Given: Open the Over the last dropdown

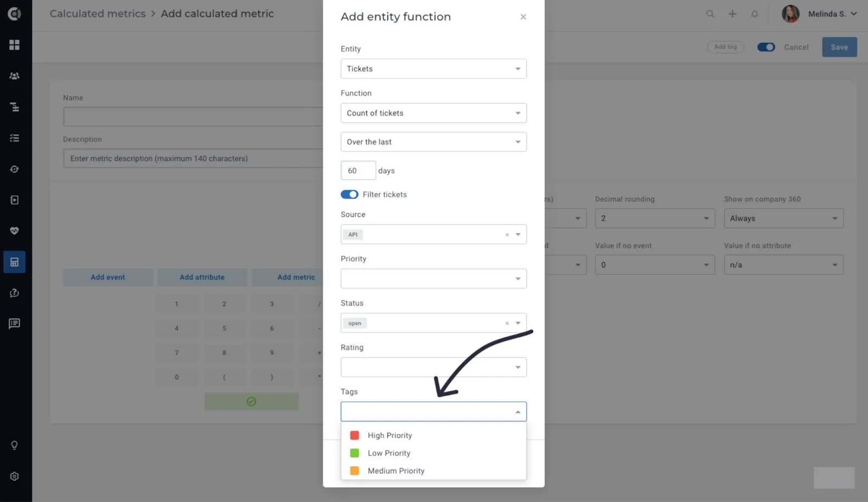Looking at the screenshot, I should pos(433,142).
